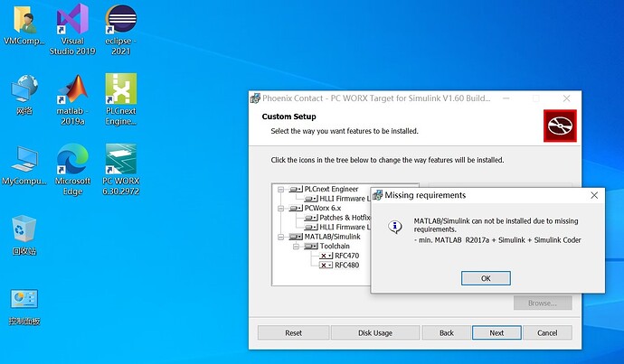Click the red disc logo in Custom Setup header
The width and height of the screenshot is (624, 364).
[560, 126]
